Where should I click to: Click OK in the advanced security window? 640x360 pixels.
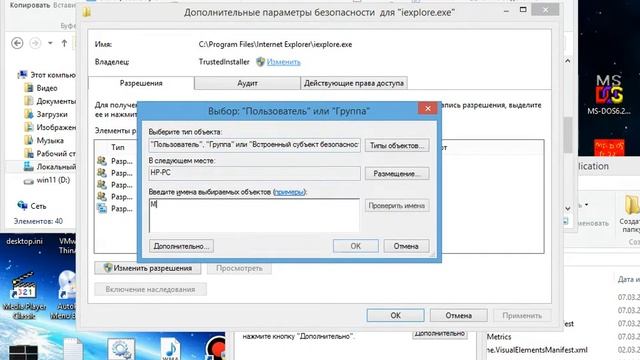(396, 316)
